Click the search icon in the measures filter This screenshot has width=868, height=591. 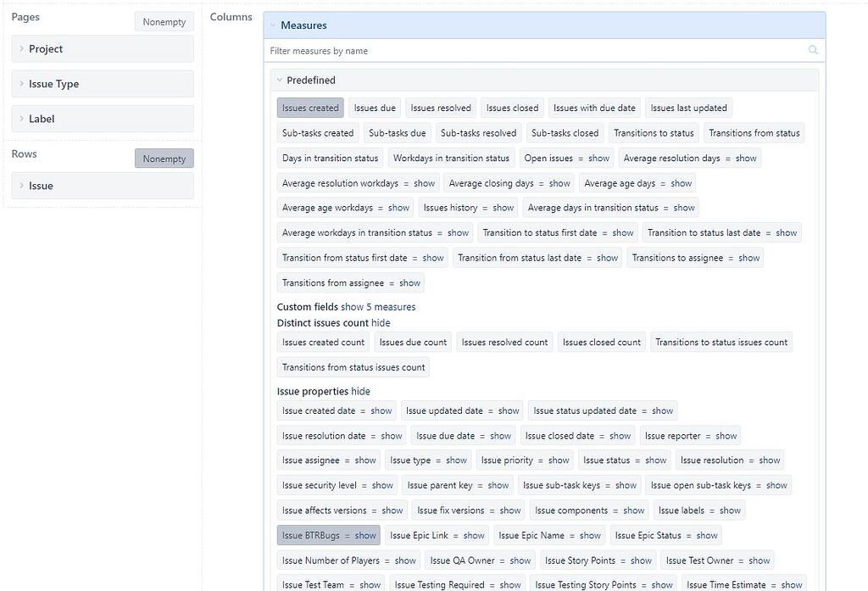pyautogui.click(x=813, y=50)
